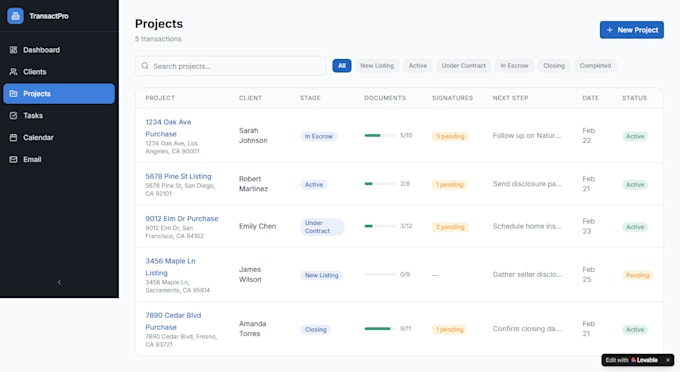The height and width of the screenshot is (372, 680).
Task: Collapse the sidebar with the chevron
Action: pos(59,282)
